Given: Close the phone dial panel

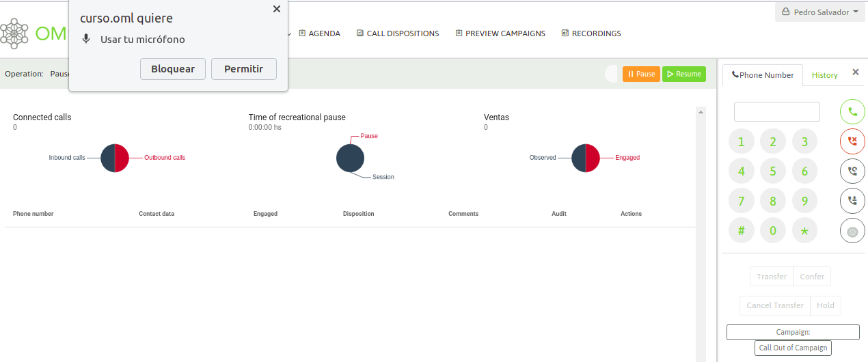Looking at the screenshot, I should [x=855, y=72].
